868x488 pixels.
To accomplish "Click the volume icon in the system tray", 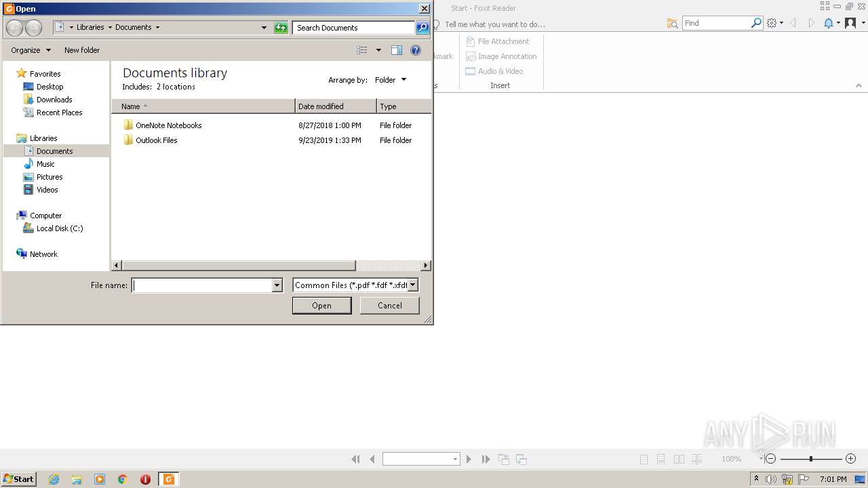I will click(771, 479).
